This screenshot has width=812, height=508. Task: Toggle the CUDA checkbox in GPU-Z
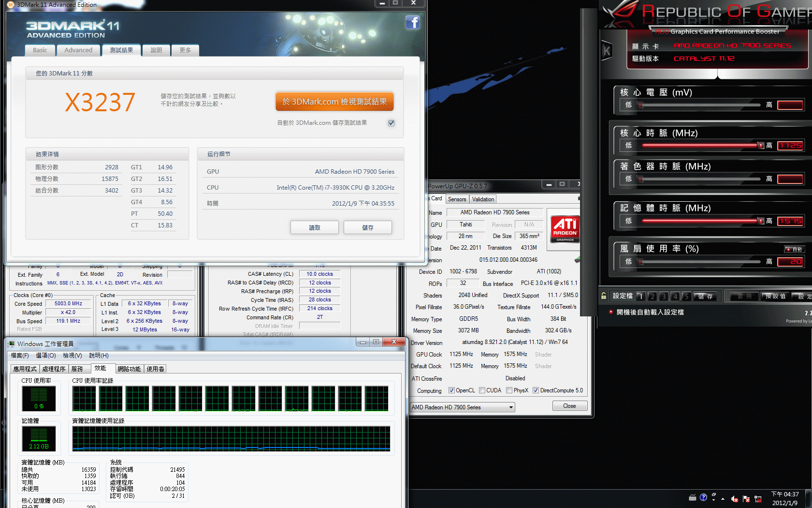point(482,390)
